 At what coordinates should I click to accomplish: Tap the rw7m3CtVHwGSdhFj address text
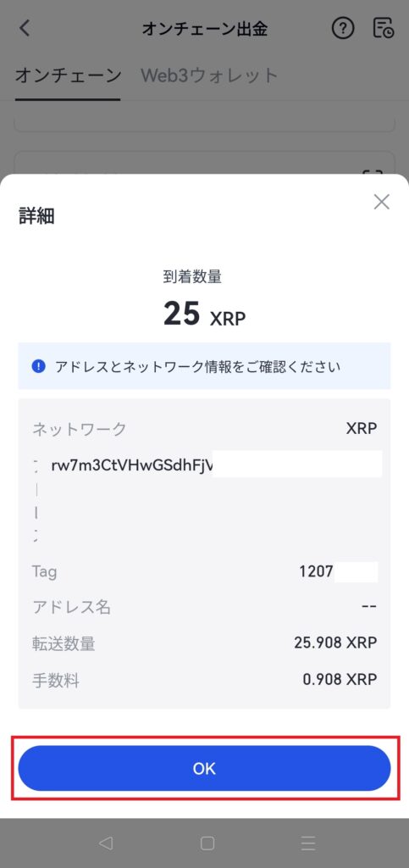131,465
